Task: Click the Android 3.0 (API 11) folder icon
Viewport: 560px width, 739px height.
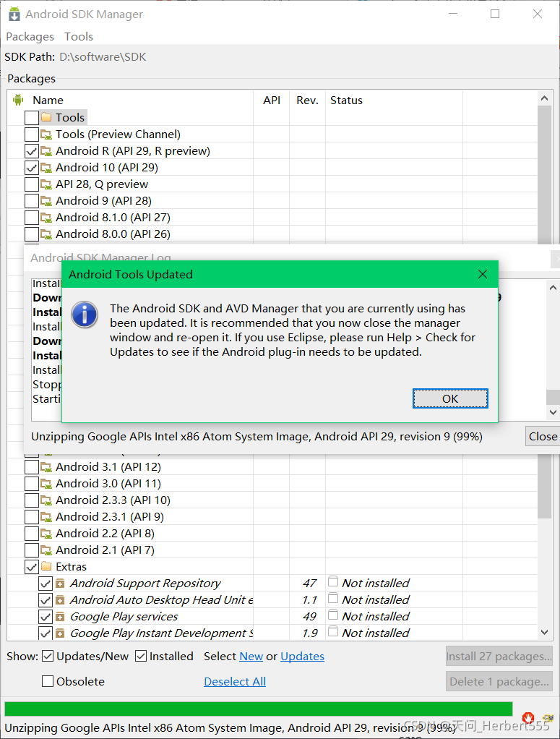Action: 46,484
